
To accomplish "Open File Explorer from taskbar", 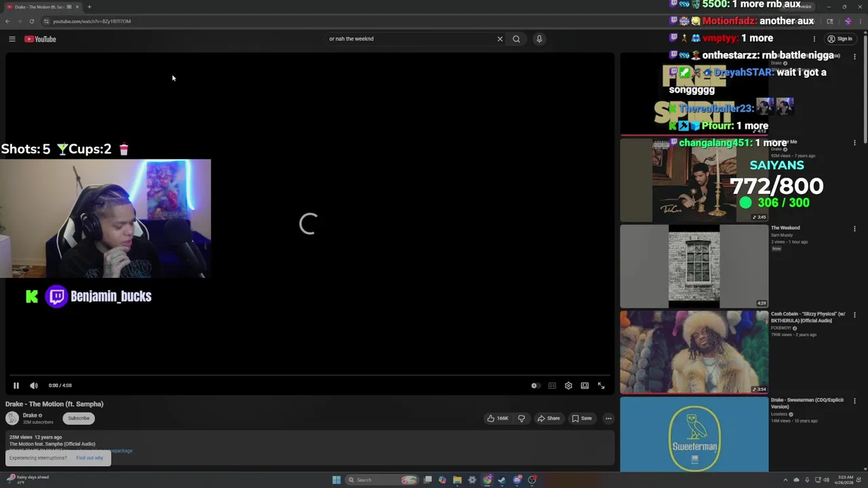I will 457,480.
